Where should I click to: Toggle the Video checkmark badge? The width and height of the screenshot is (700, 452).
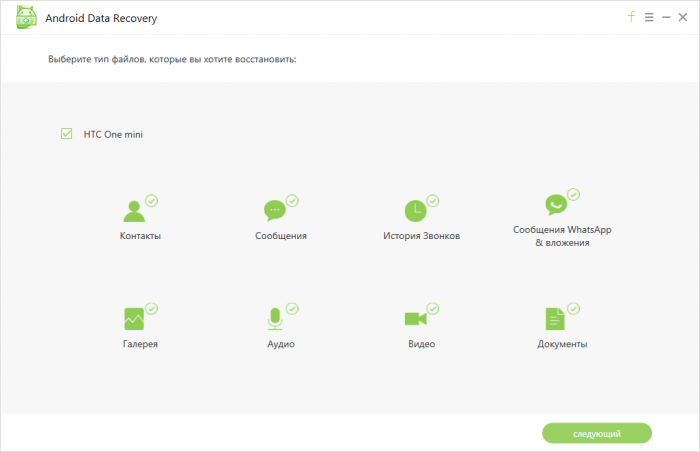tap(432, 308)
